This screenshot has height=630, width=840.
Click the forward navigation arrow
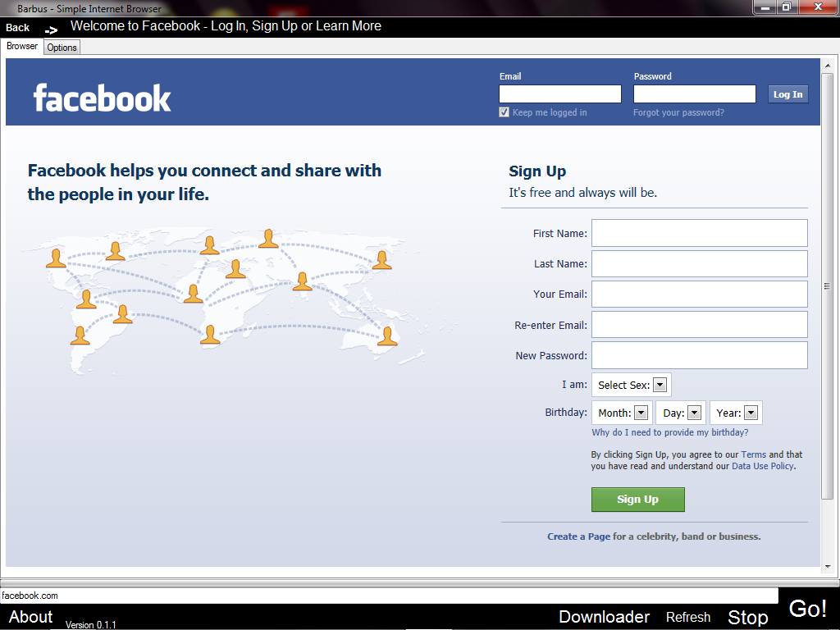pos(51,29)
